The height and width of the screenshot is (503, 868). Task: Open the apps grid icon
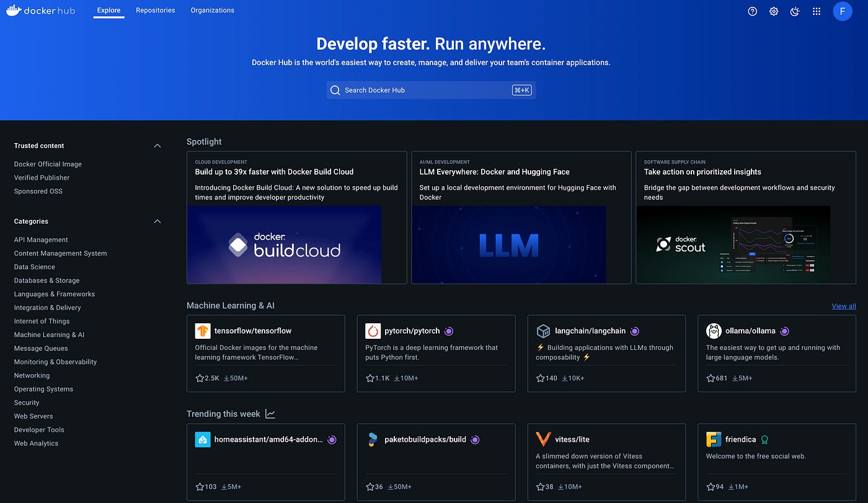[x=817, y=11]
